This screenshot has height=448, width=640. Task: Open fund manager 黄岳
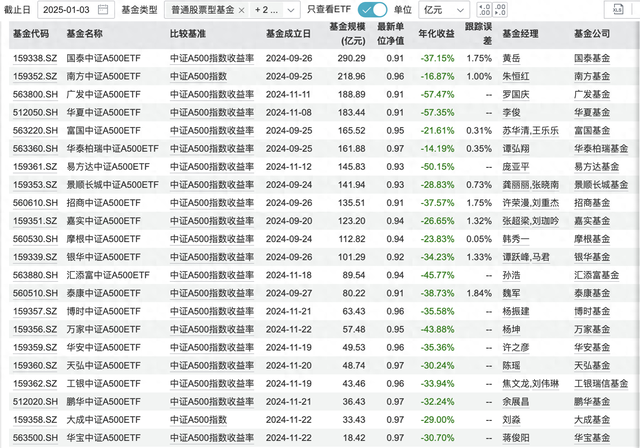511,58
